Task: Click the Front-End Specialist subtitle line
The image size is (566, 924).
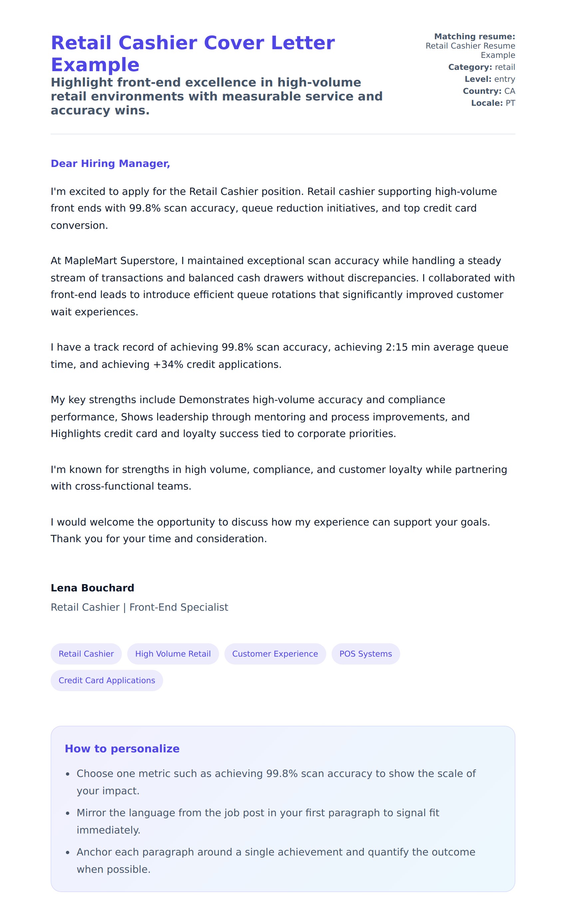Action: coord(139,607)
